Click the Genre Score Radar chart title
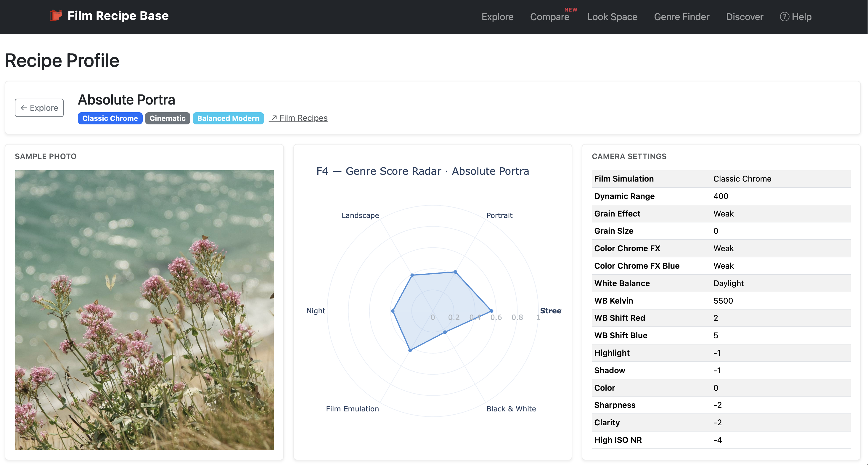Viewport: 868px width, 465px height. pos(422,171)
